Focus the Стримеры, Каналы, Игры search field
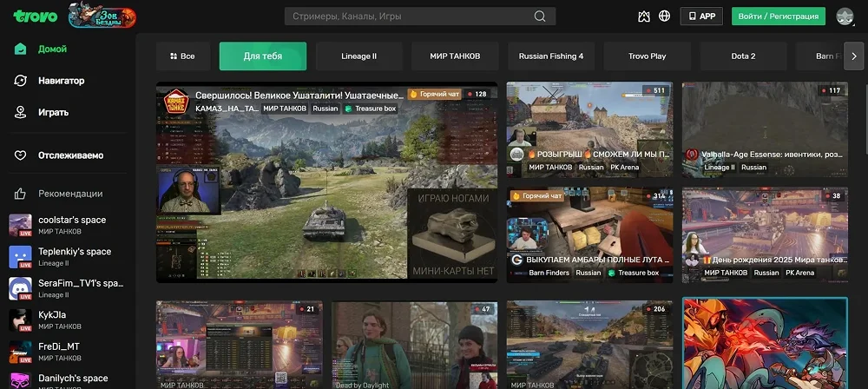868x389 pixels. pyautogui.click(x=408, y=16)
